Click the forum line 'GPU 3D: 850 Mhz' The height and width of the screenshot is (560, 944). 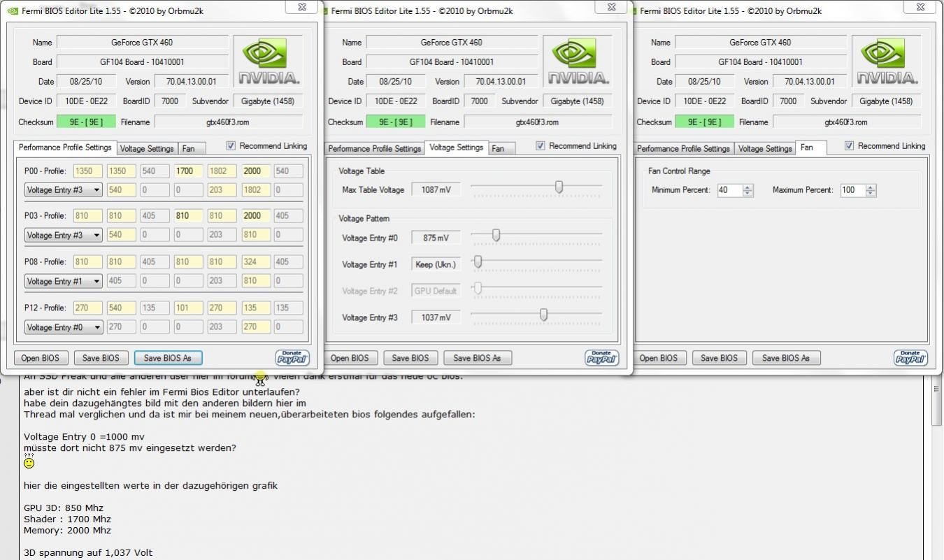pyautogui.click(x=64, y=508)
